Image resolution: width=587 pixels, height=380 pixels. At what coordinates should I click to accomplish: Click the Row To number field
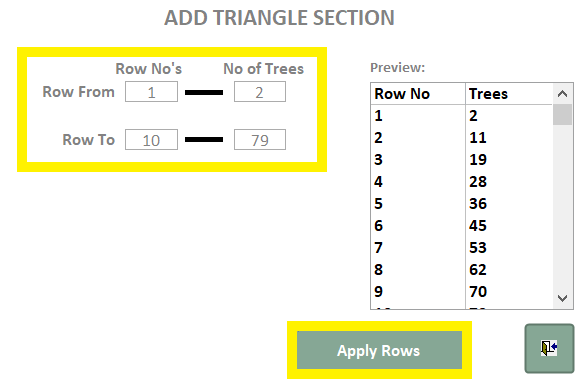151,140
